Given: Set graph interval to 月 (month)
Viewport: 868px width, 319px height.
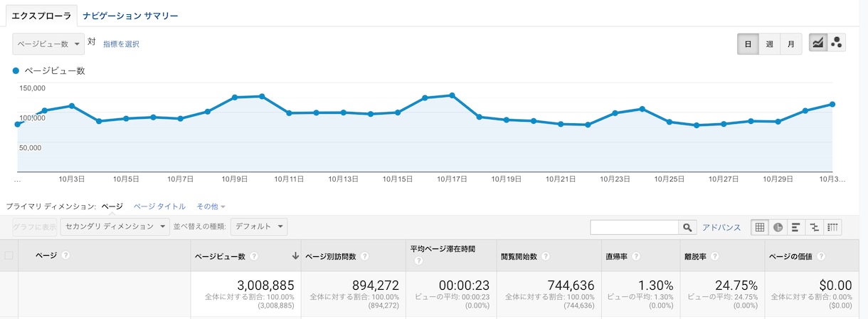Looking at the screenshot, I should (x=791, y=43).
